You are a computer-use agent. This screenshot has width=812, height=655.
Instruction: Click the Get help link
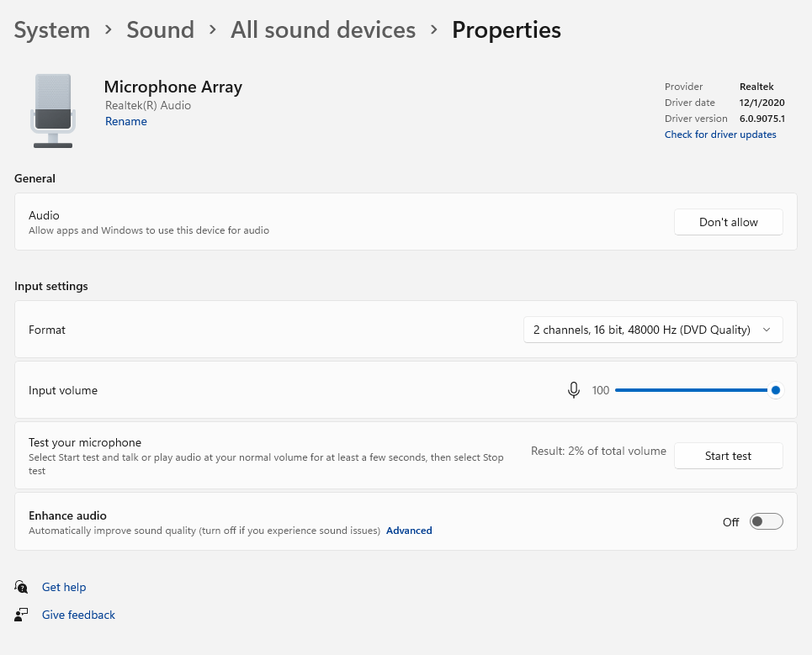pos(64,587)
